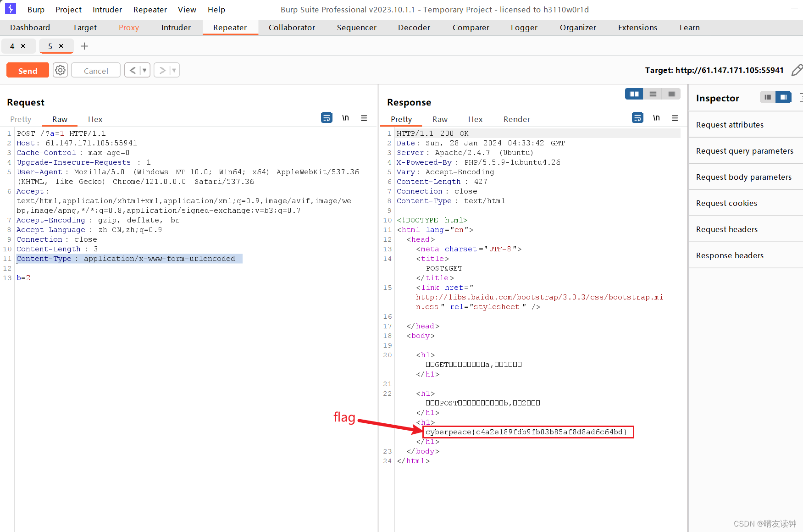The image size is (803, 532).
Task: Open Response panel options menu
Action: (x=675, y=118)
